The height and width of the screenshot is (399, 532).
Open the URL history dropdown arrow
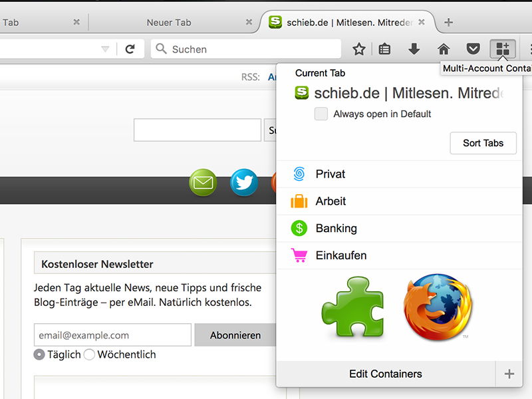(105, 49)
